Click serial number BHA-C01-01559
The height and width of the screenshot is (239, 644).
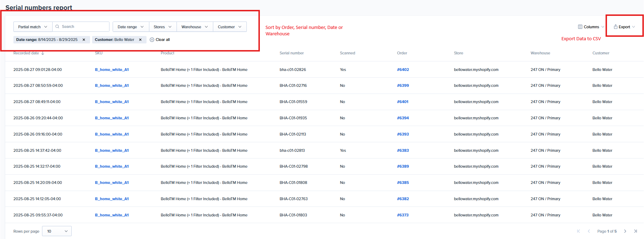293,102
